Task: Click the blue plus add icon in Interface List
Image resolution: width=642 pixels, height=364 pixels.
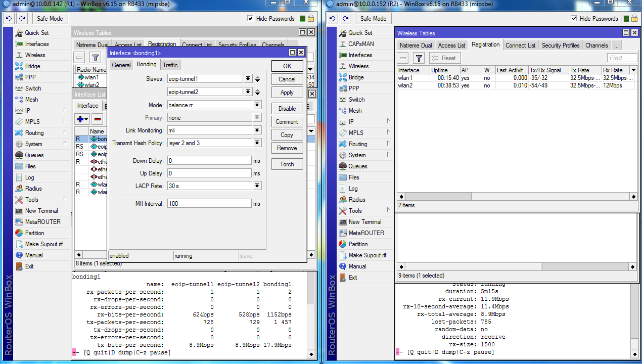Action: (x=80, y=119)
